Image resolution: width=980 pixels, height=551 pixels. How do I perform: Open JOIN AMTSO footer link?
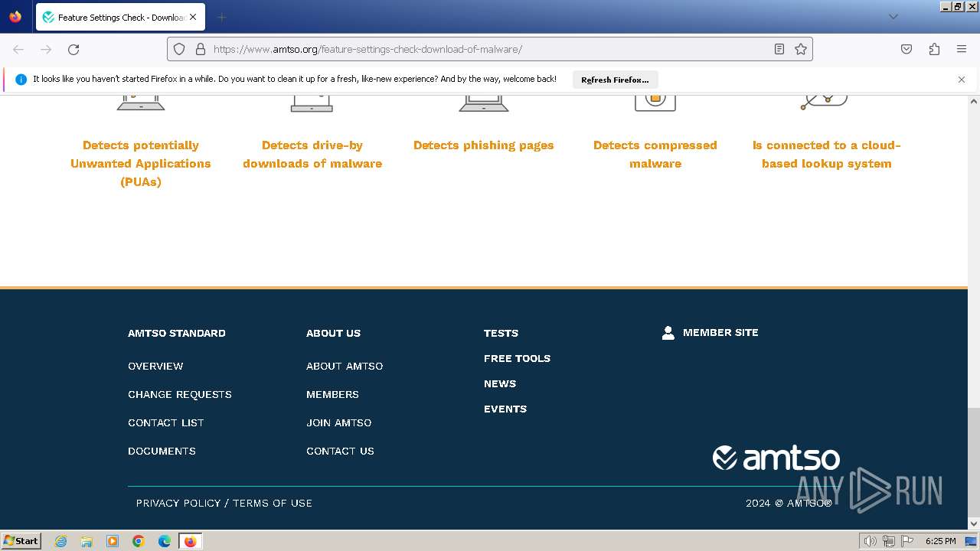pos(338,422)
